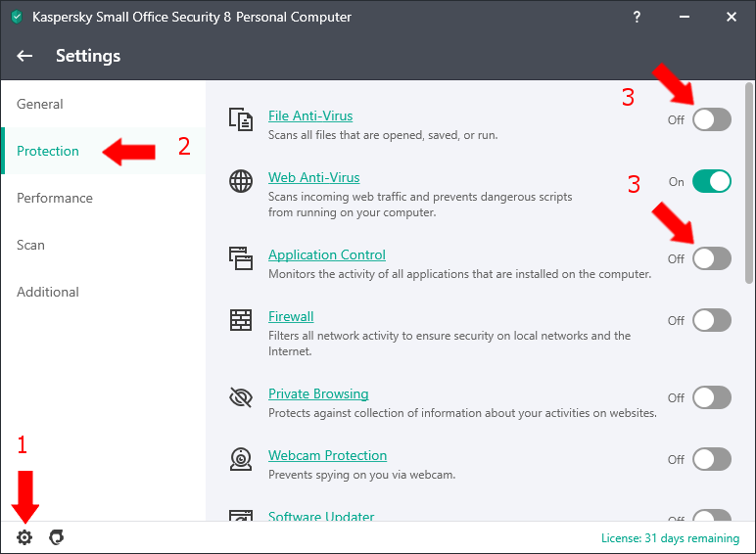The width and height of the screenshot is (756, 554).
Task: Open the Webcam Protection link
Action: point(327,456)
